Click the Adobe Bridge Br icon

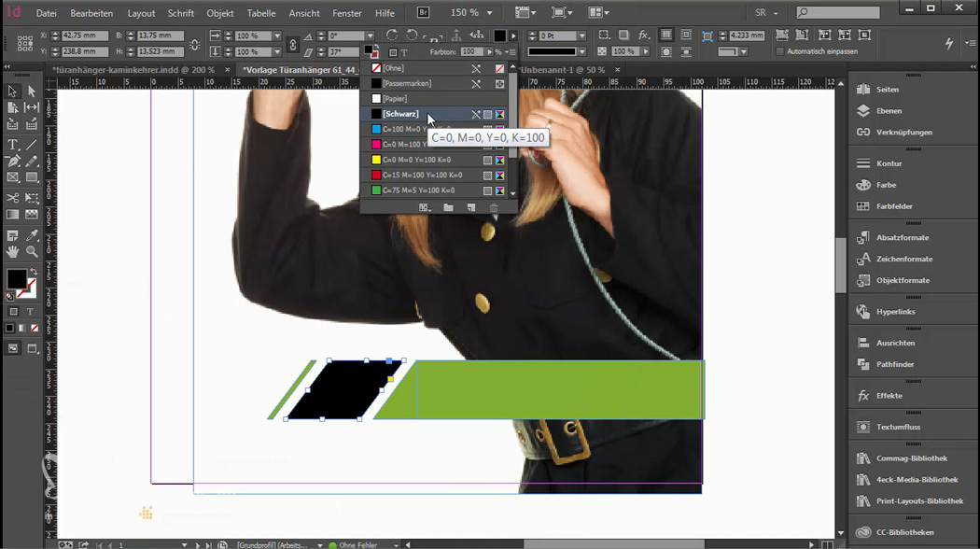tap(423, 12)
